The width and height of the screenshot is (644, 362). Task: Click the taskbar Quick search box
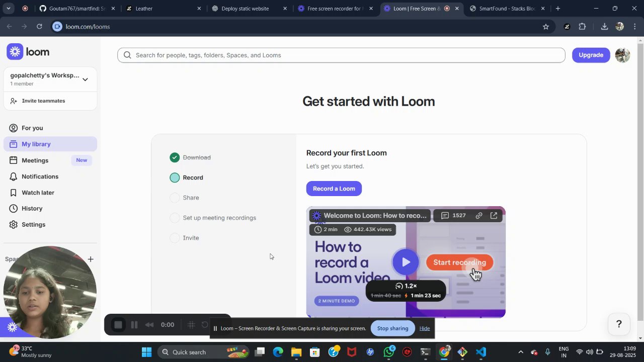coord(204,352)
